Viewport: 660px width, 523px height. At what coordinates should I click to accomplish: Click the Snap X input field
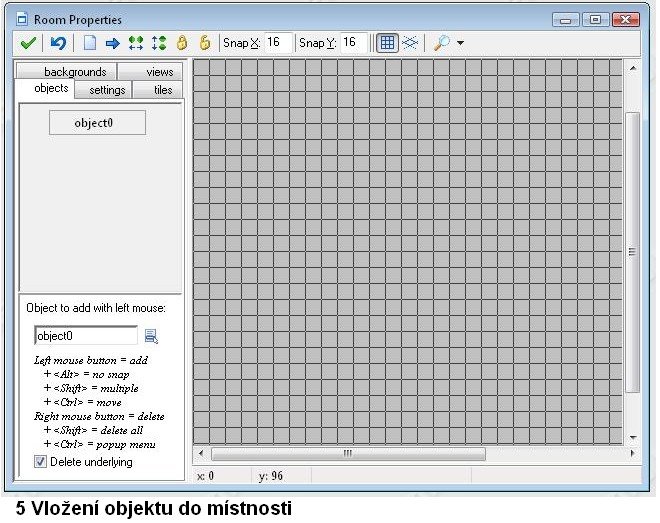point(278,43)
